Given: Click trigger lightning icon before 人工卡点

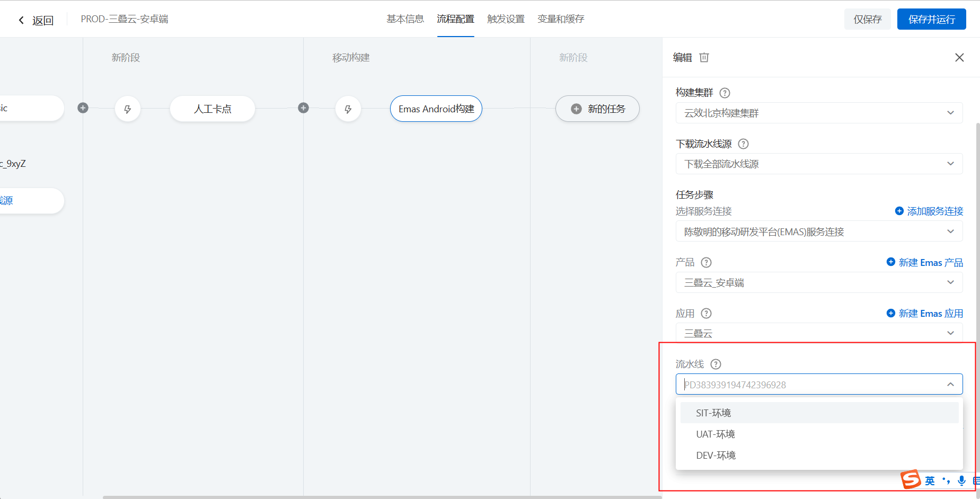Looking at the screenshot, I should [128, 109].
